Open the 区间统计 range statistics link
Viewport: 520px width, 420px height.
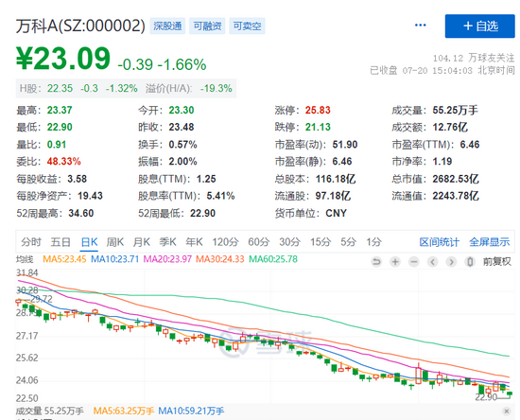[x=439, y=242]
